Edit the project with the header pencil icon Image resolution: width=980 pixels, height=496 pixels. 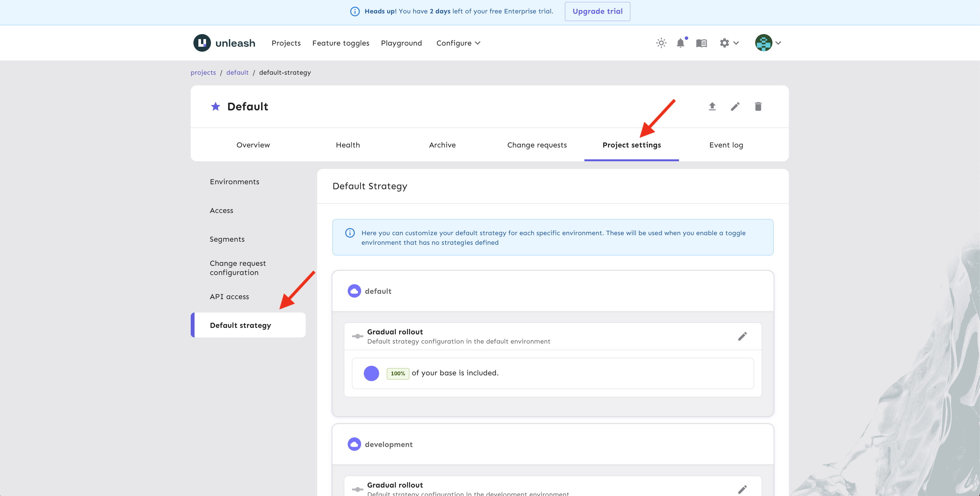point(735,106)
